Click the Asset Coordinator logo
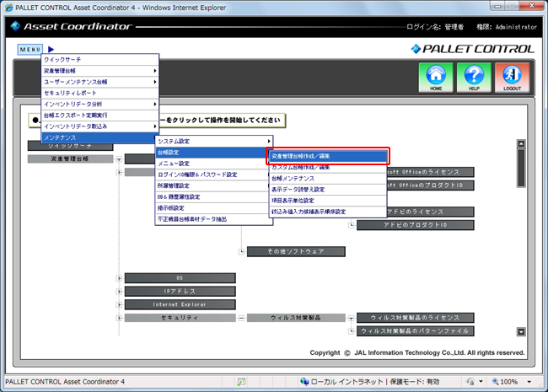 pyautogui.click(x=72, y=26)
